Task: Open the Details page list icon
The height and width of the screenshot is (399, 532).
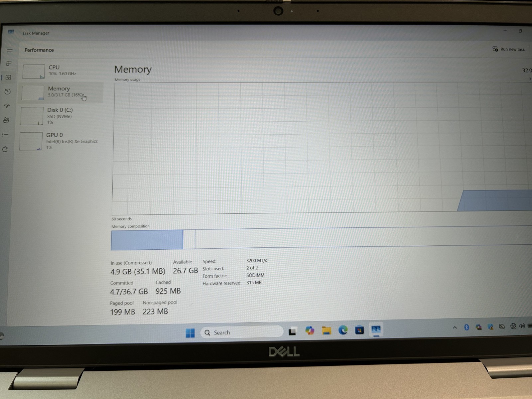Action: click(x=5, y=135)
